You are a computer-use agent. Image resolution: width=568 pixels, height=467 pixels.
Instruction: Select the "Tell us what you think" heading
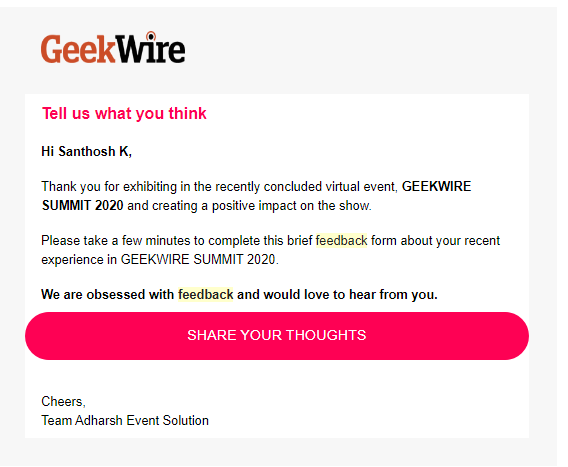point(124,113)
